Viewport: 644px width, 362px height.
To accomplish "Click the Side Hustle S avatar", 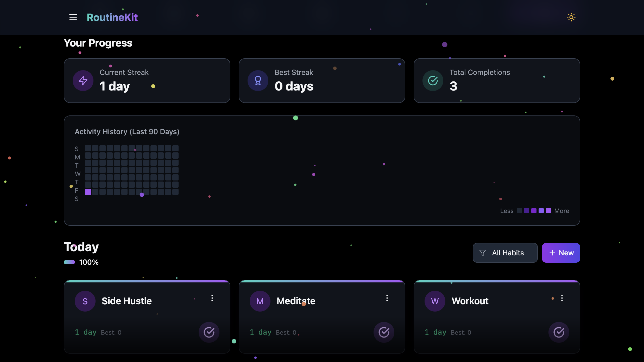I will click(x=85, y=301).
